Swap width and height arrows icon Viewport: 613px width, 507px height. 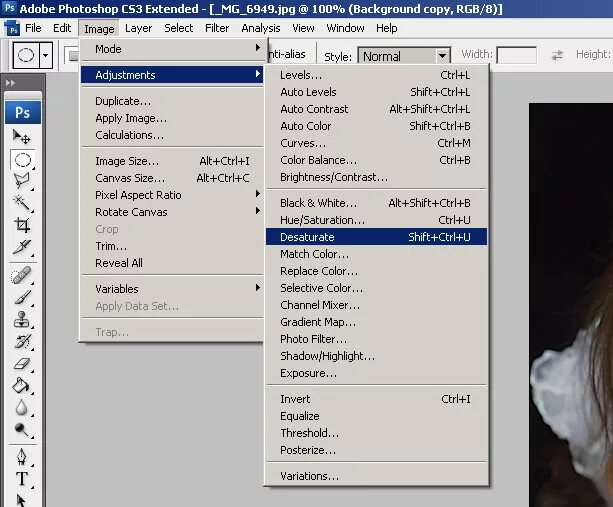[x=557, y=55]
